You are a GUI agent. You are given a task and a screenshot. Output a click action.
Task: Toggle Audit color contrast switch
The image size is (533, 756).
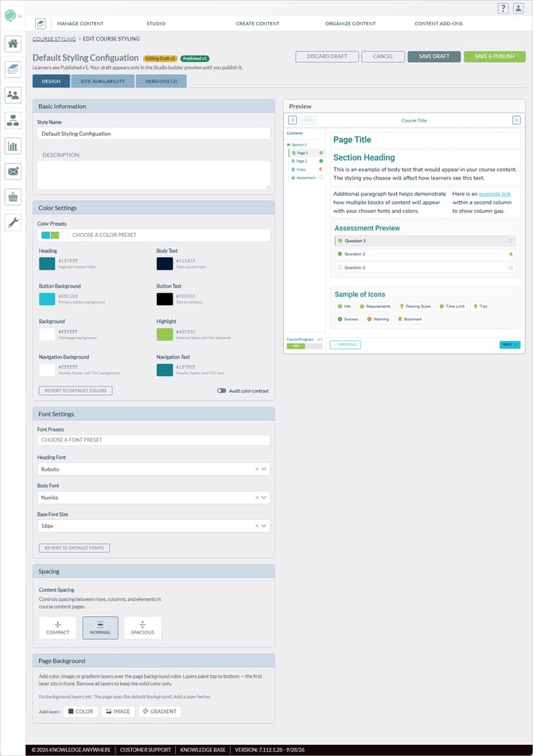[x=221, y=390]
